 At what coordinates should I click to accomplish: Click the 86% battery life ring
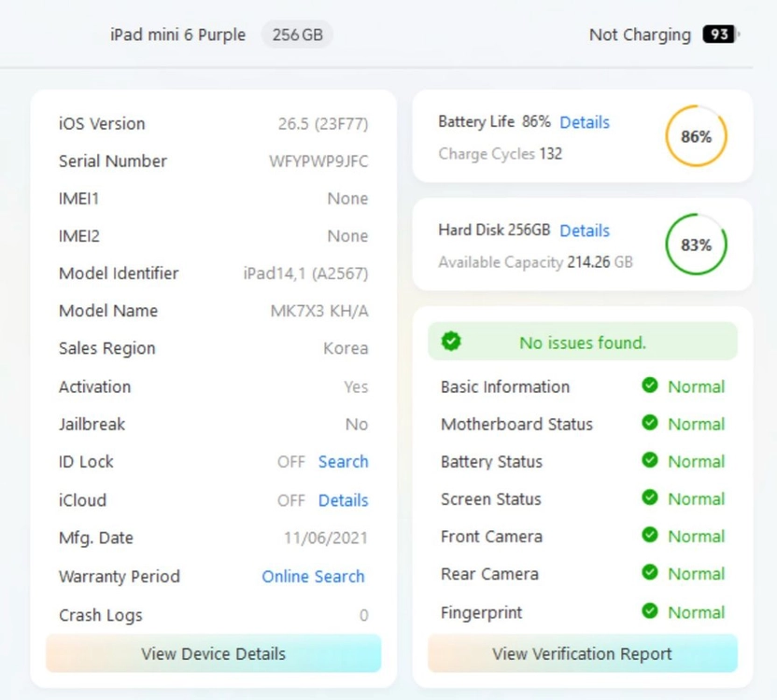click(696, 135)
